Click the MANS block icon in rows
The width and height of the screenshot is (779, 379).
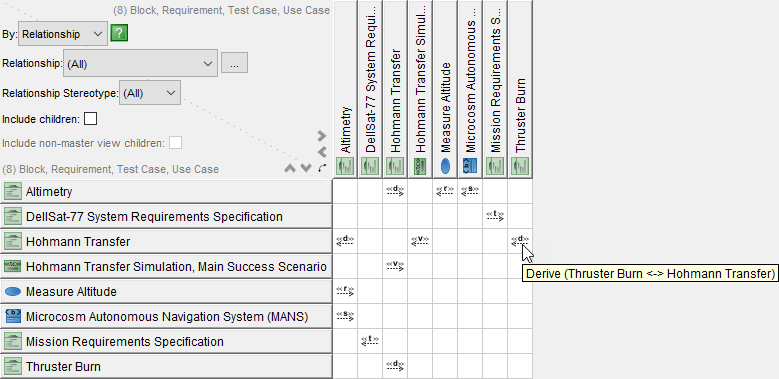(12, 316)
